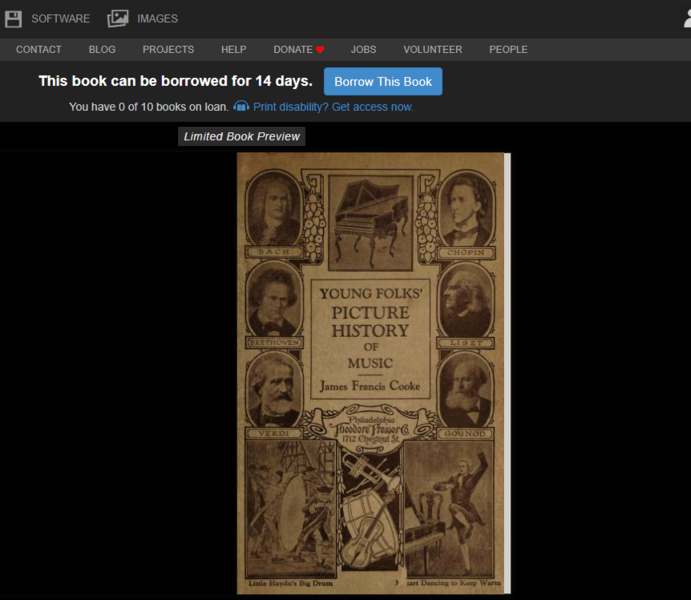Click the book cover page image
The image size is (691, 600).
tap(370, 373)
